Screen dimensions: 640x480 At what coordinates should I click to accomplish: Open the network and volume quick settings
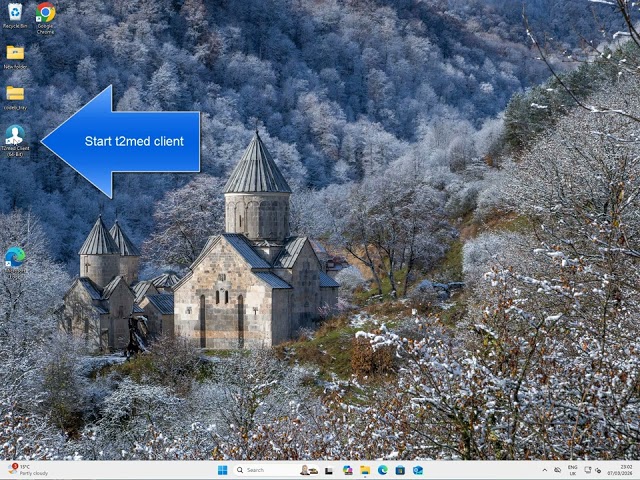click(x=593, y=470)
